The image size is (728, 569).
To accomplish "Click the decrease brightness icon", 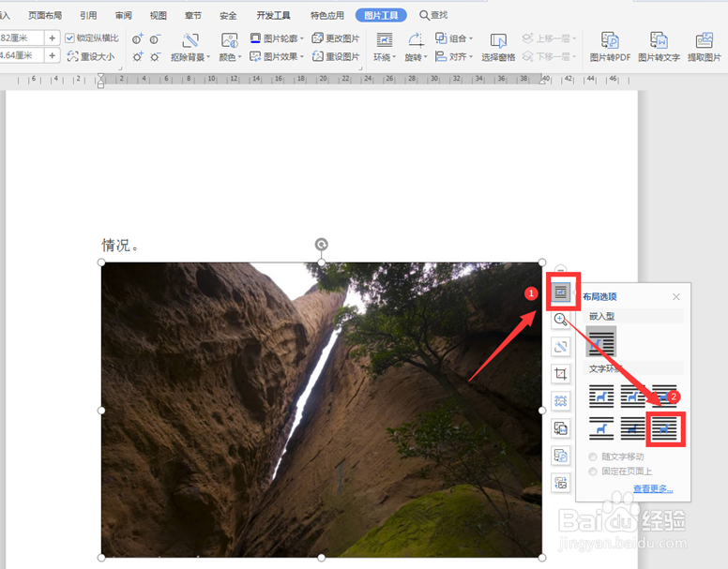I will click(x=155, y=57).
